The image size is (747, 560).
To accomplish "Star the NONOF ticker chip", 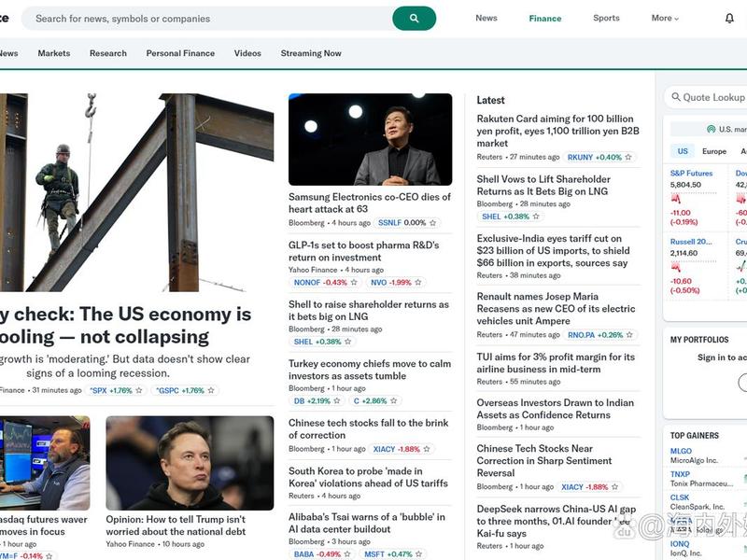I will [x=354, y=283].
